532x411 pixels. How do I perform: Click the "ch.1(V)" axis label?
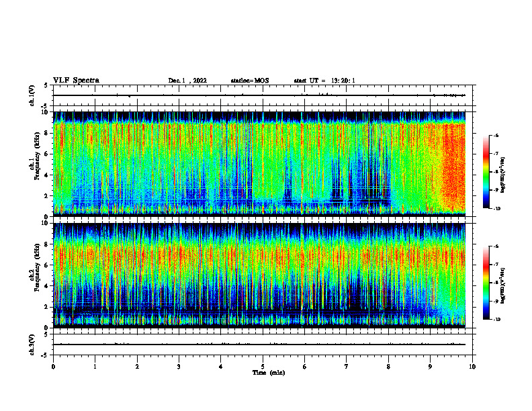pos(32,95)
